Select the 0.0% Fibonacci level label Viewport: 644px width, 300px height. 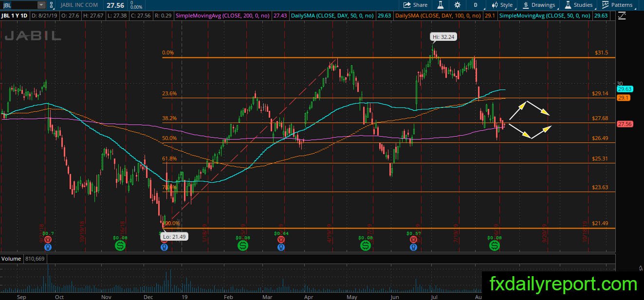tap(168, 53)
